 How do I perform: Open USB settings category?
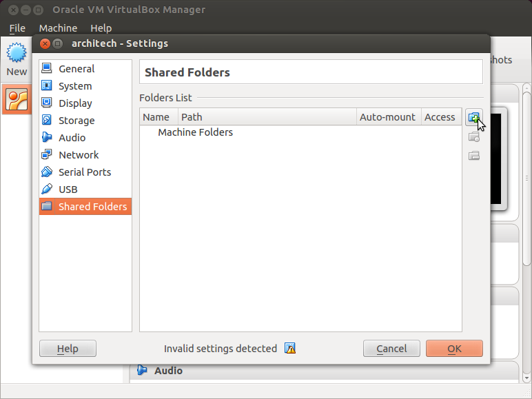tap(85, 190)
